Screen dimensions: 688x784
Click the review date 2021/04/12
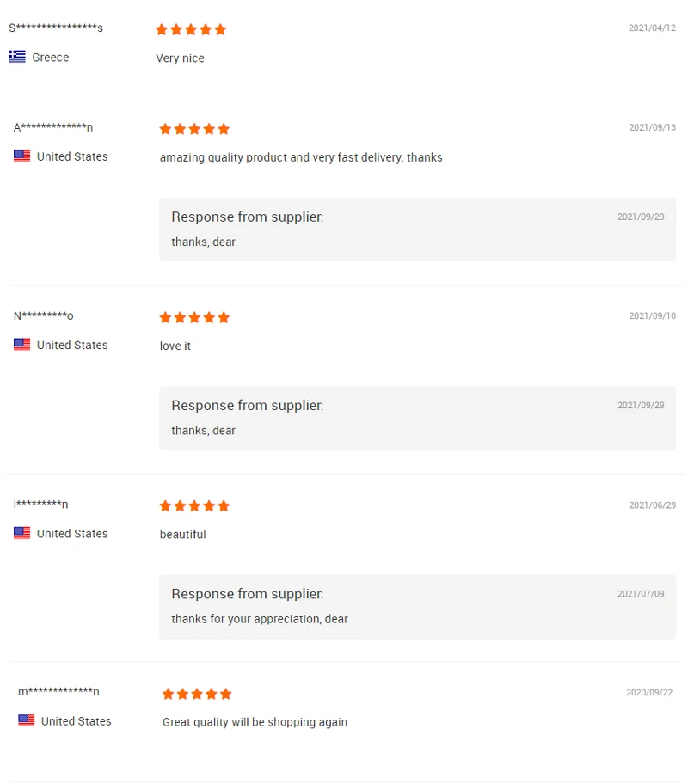pyautogui.click(x=652, y=28)
